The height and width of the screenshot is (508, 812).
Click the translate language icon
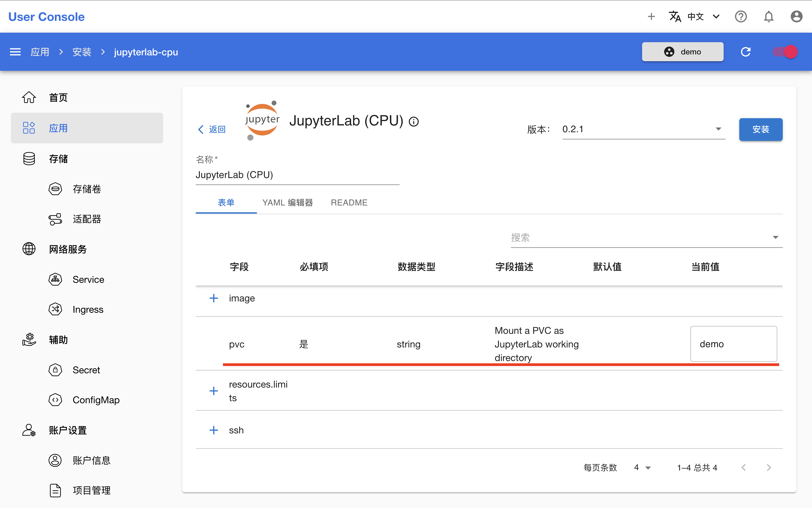click(675, 17)
